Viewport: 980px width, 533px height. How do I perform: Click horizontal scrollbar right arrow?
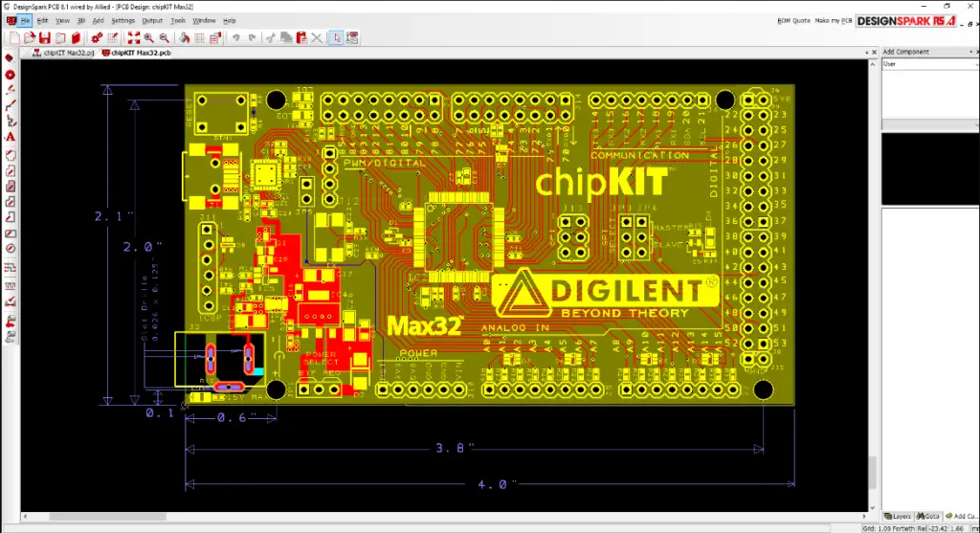(864, 517)
